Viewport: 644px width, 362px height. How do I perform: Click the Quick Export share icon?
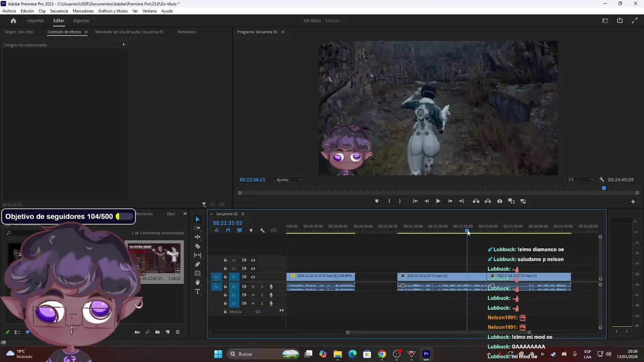click(x=620, y=21)
